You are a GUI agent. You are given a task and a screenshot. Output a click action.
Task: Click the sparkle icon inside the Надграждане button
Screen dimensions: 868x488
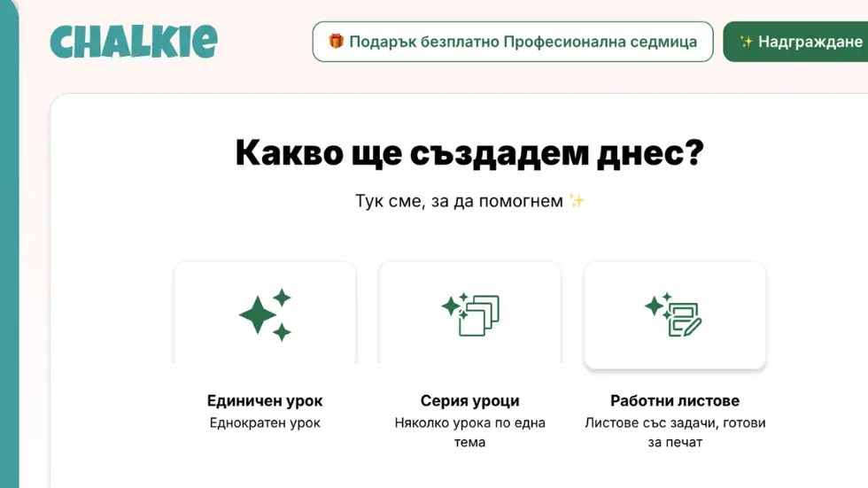point(746,42)
